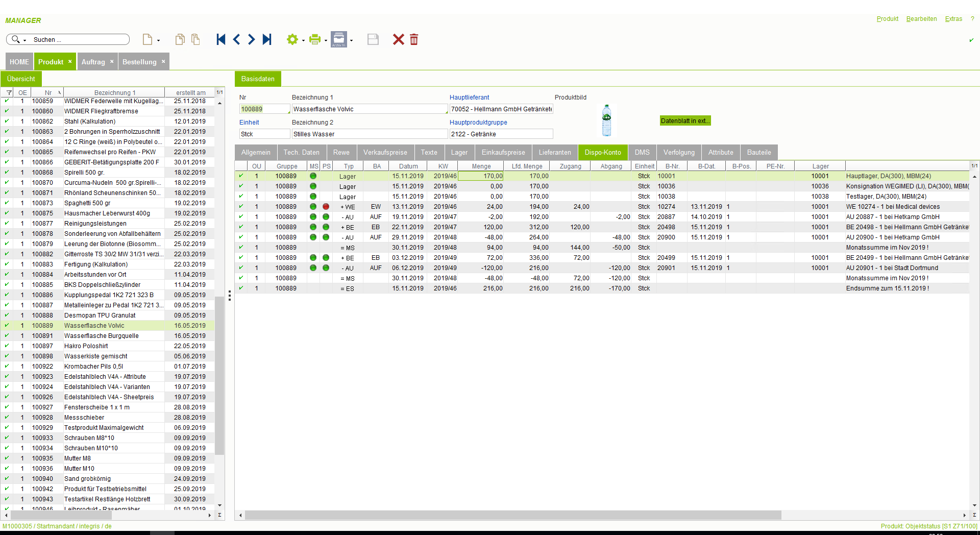The image size is (980, 535).
Task: Open the printer dropdown arrow
Action: point(326,40)
